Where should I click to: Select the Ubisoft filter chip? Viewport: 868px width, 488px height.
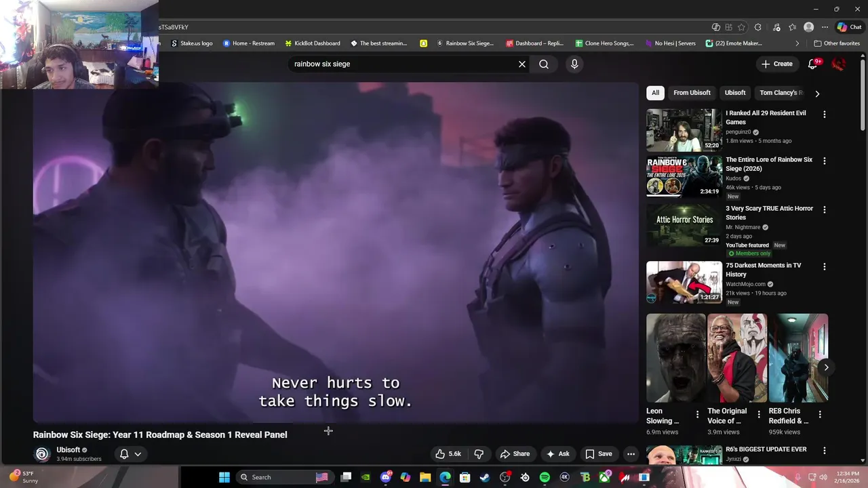coord(735,93)
